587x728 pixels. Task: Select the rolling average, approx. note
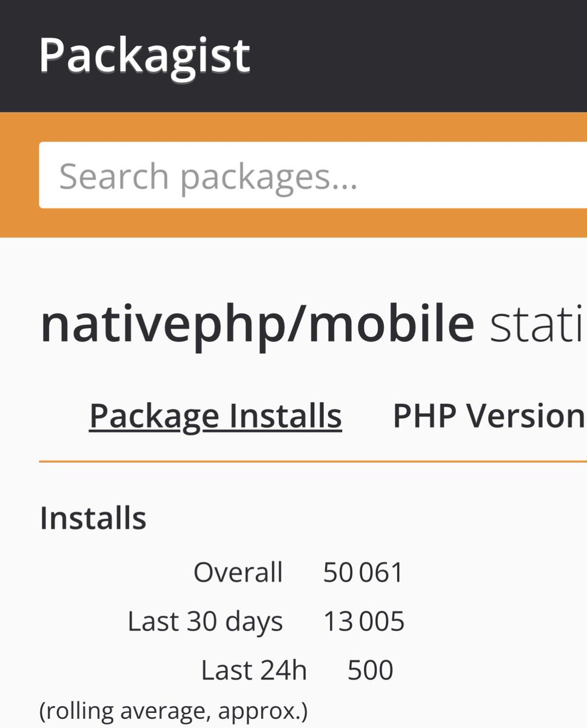click(173, 710)
